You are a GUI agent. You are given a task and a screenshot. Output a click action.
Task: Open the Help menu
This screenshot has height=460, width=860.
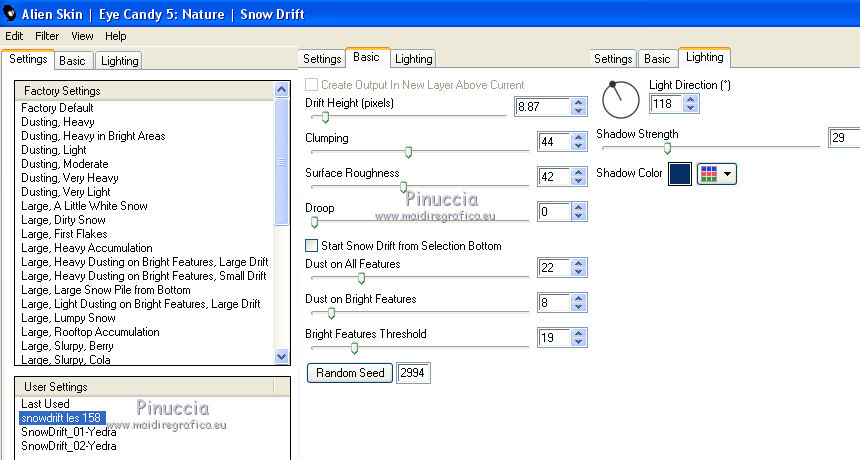pyautogui.click(x=116, y=36)
